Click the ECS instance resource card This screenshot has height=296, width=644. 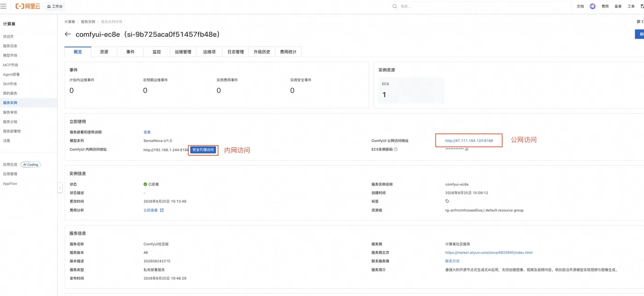tap(411, 90)
